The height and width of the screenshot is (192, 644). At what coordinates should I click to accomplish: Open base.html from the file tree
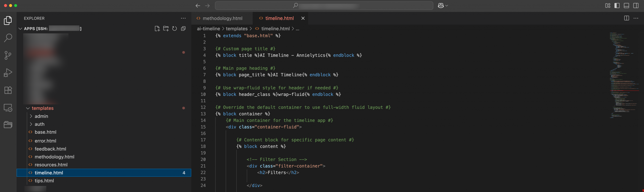45,132
